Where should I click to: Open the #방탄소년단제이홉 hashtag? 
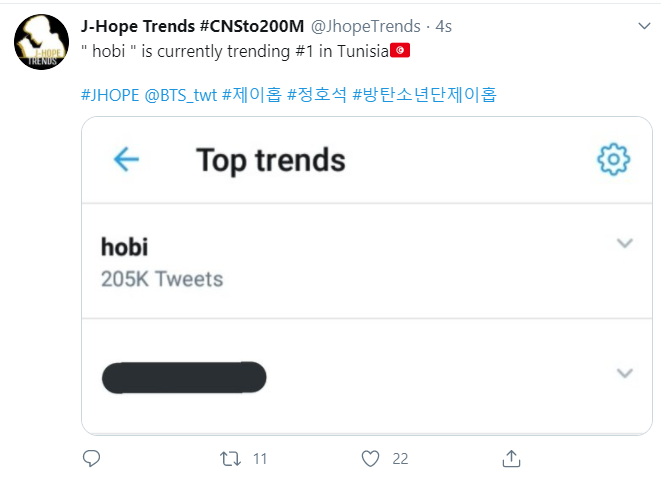[x=425, y=95]
